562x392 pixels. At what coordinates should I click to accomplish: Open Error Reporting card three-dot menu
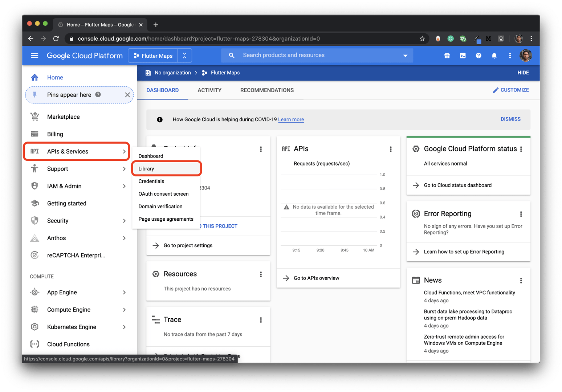[x=521, y=214]
